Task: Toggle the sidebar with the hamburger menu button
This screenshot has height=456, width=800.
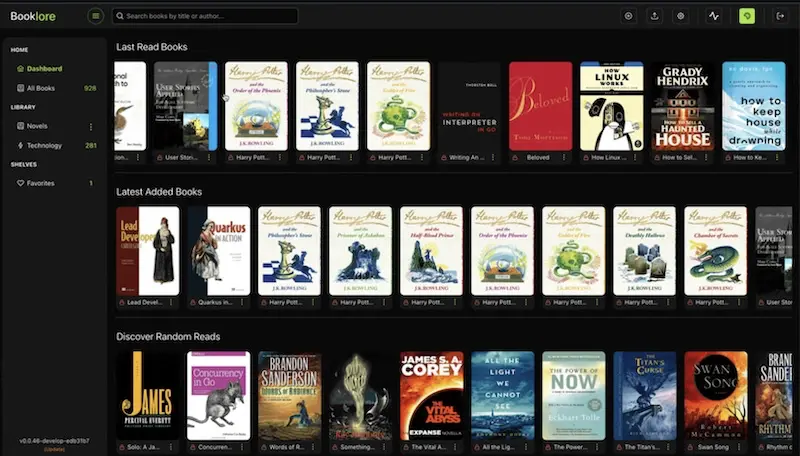Action: (95, 16)
